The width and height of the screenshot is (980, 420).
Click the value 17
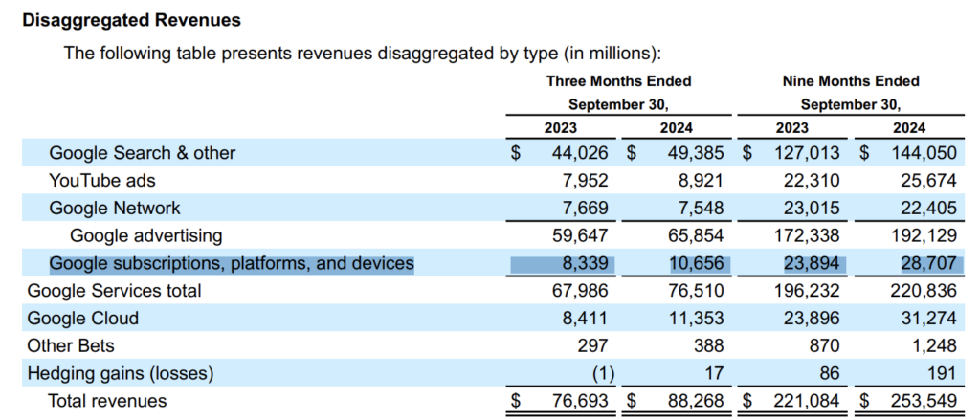[x=714, y=374]
